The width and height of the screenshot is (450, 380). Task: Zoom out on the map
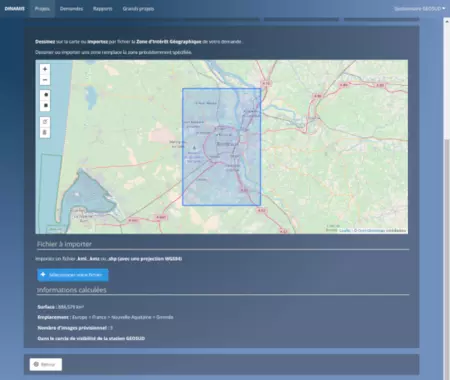pos(45,80)
